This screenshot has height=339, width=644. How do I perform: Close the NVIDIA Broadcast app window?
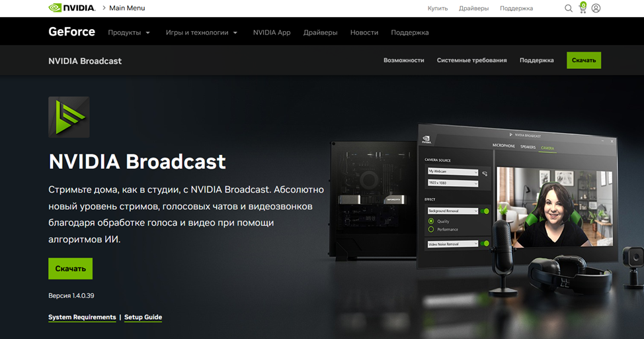point(612,141)
